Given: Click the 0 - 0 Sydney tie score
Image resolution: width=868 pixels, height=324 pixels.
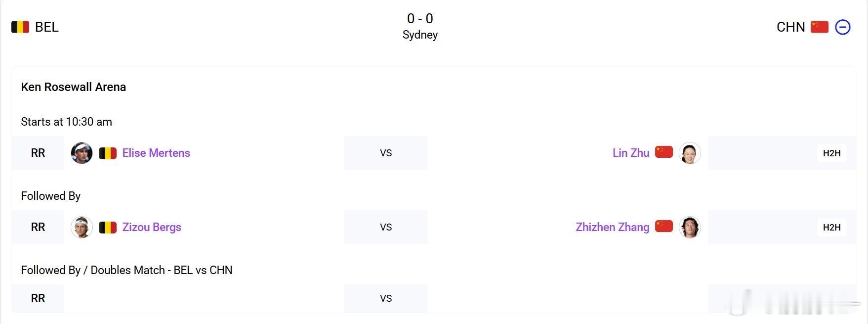Looking at the screenshot, I should [420, 26].
